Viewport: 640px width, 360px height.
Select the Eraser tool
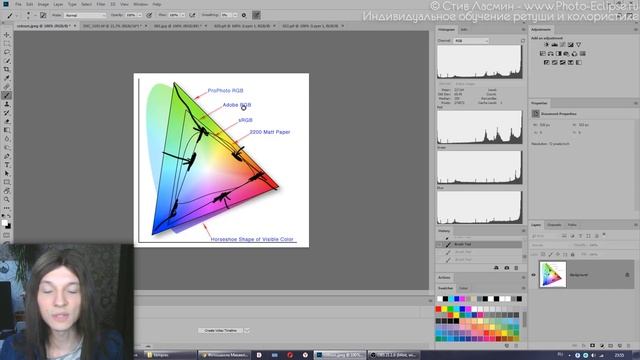tap(7, 121)
